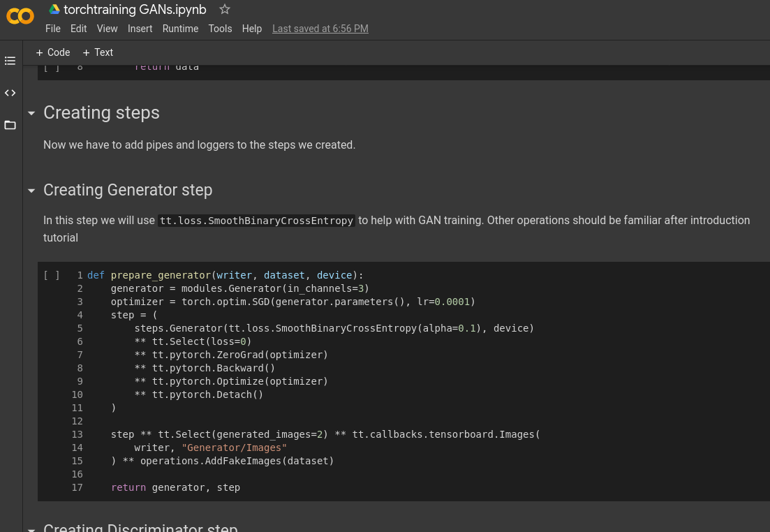Run the prepare_generator code cell

[52, 276]
